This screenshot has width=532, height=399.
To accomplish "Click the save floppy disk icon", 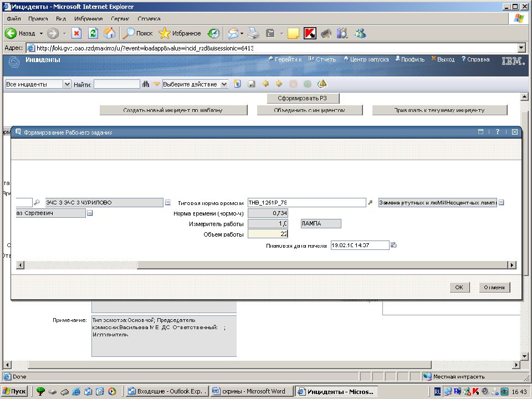I will click(x=252, y=84).
